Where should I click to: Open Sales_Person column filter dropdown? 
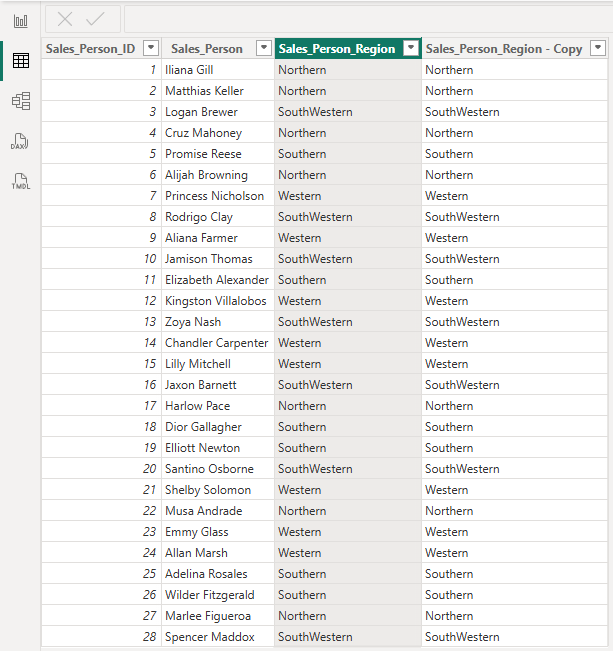pos(264,48)
